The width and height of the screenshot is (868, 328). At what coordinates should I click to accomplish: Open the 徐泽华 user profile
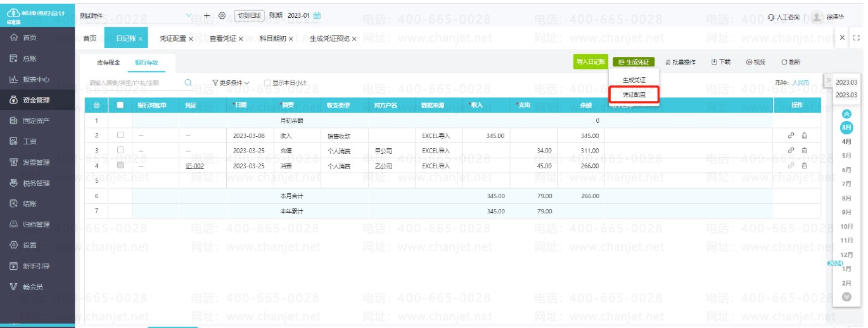tap(827, 17)
